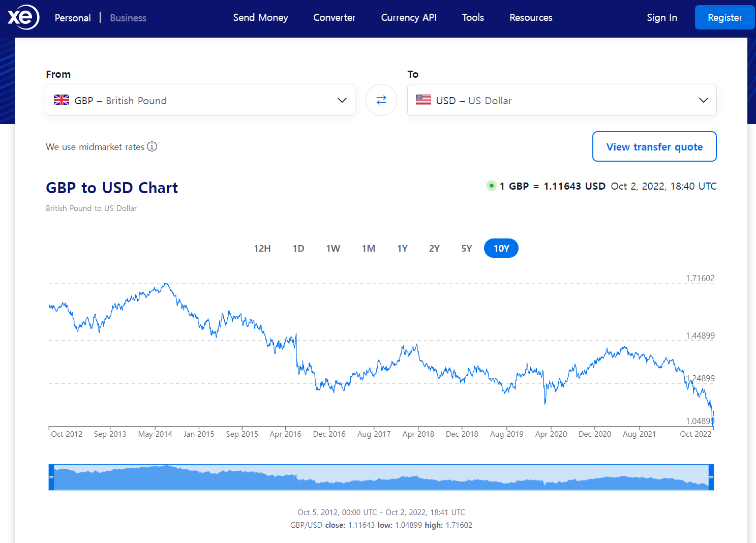Click the left range slider handle

(x=51, y=477)
